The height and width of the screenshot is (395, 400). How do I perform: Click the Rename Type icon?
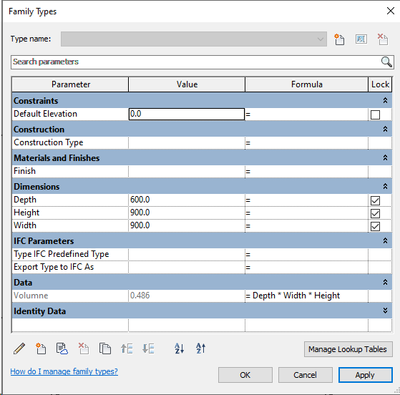pyautogui.click(x=361, y=39)
